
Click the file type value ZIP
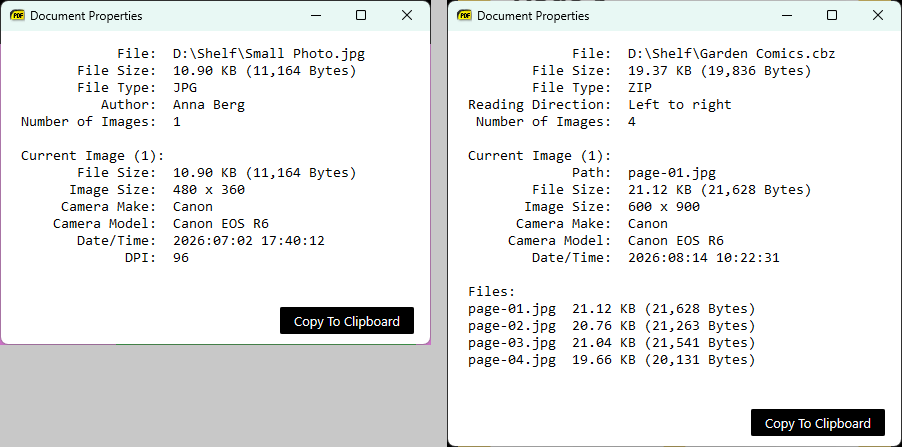coord(640,88)
